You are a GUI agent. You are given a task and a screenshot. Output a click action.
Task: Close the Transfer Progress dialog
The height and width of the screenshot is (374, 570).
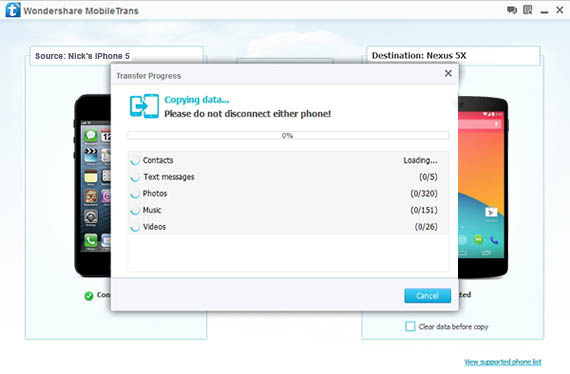tap(448, 73)
